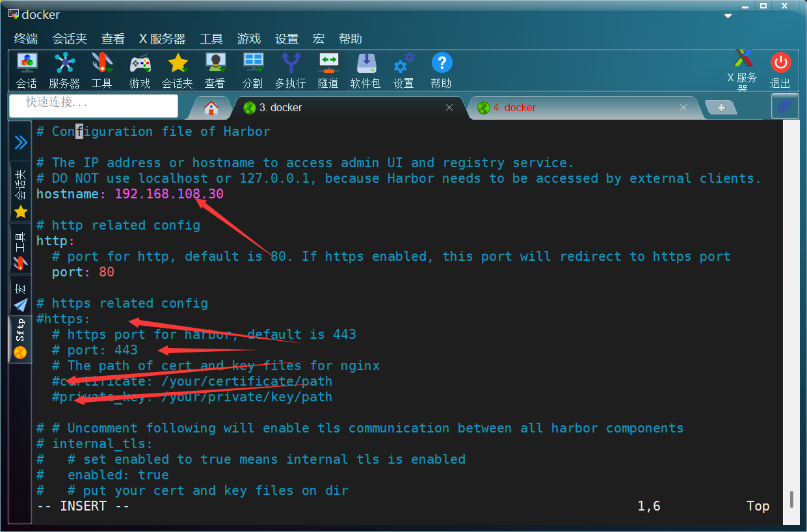Open the 设置 (Settings) gears icon
This screenshot has width=807, height=532.
(404, 71)
